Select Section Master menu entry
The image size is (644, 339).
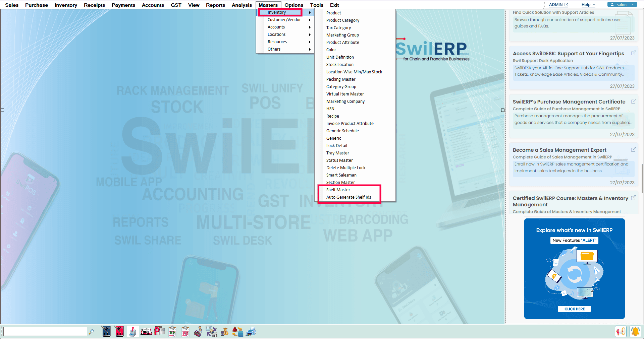point(355,183)
